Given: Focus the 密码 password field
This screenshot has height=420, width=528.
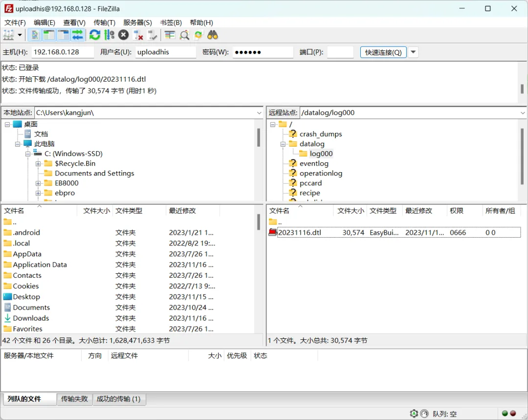Looking at the screenshot, I should point(263,52).
